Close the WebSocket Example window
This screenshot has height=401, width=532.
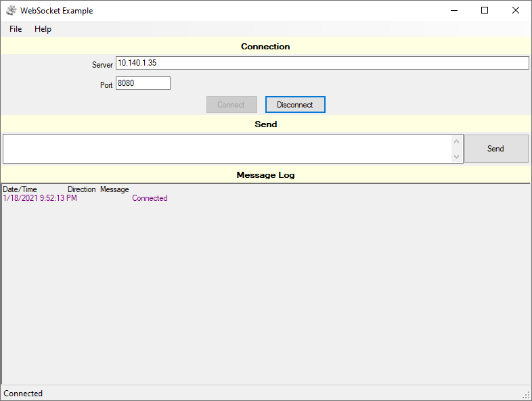(x=515, y=11)
